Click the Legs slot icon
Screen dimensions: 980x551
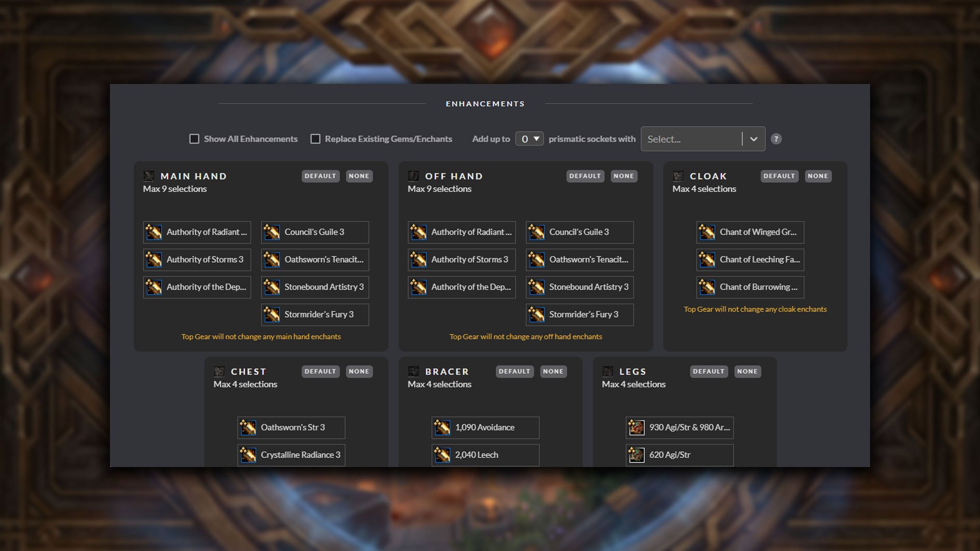click(x=608, y=372)
